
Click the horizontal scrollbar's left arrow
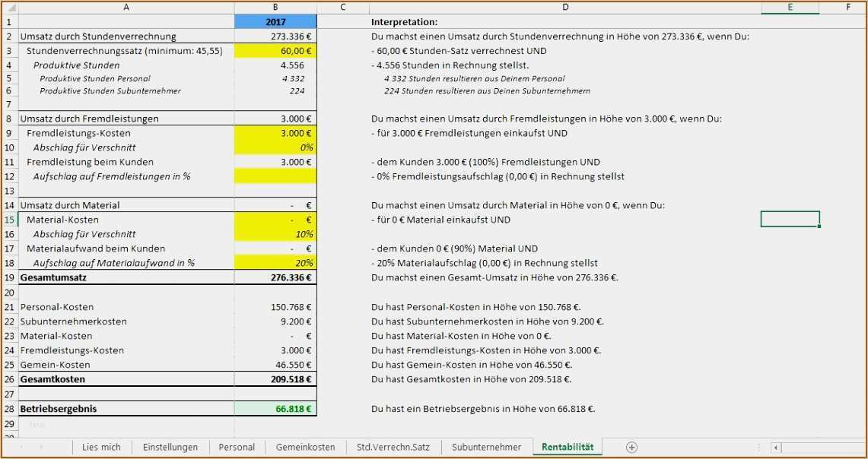776,448
